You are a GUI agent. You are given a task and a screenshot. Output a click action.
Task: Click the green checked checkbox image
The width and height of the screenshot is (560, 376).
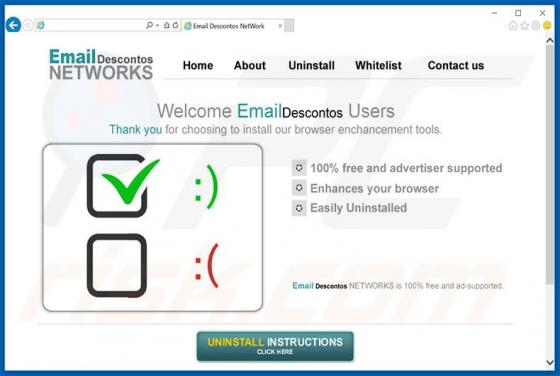coord(123,186)
